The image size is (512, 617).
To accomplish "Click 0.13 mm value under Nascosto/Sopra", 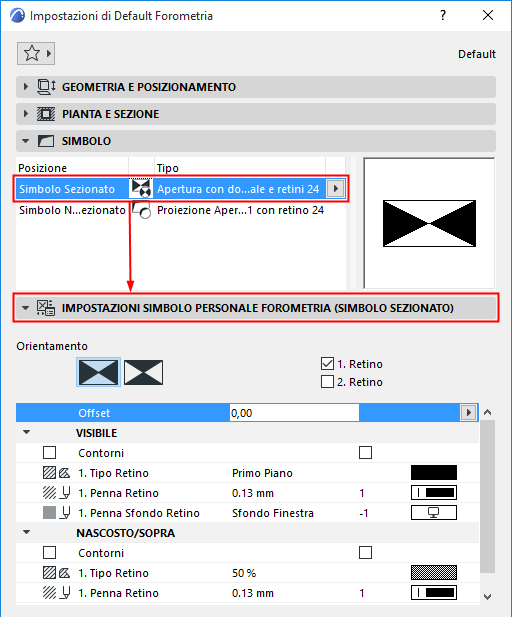I will pyautogui.click(x=253, y=593).
